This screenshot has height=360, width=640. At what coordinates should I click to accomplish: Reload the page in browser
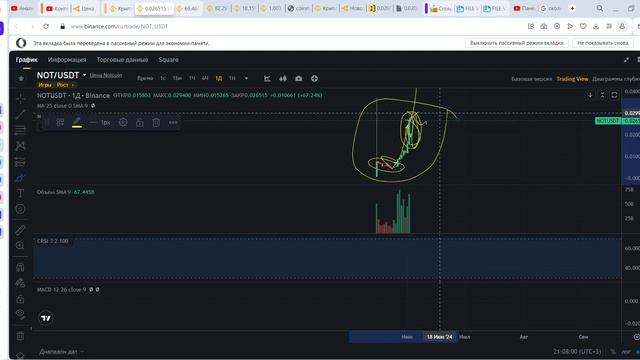pyautogui.click(x=46, y=26)
